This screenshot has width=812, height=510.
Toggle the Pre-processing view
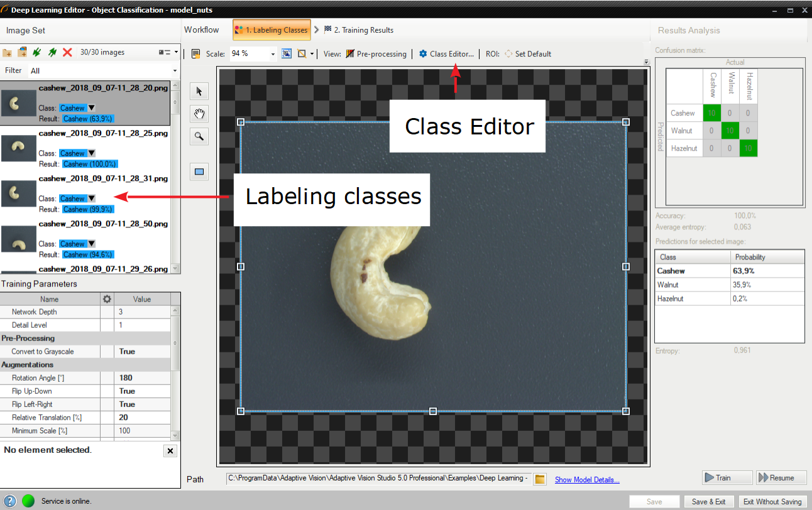pyautogui.click(x=376, y=54)
